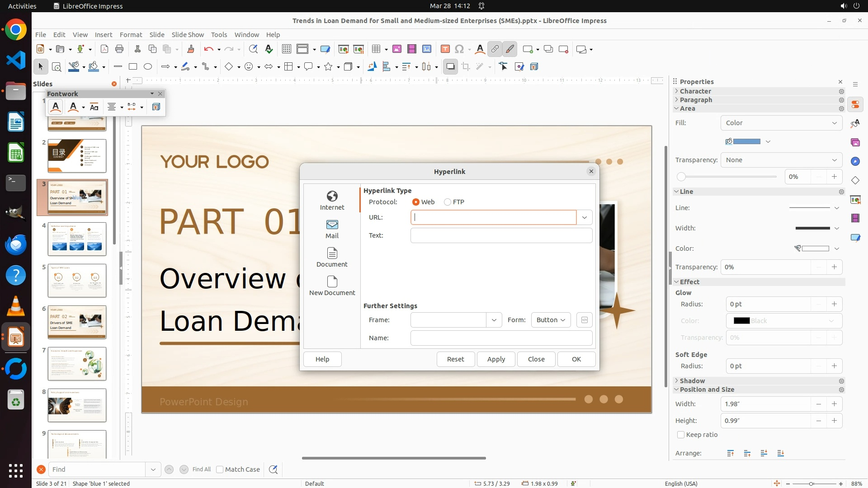This screenshot has width=868, height=488.
Task: Click the Area transparency slider handle
Action: point(681,177)
